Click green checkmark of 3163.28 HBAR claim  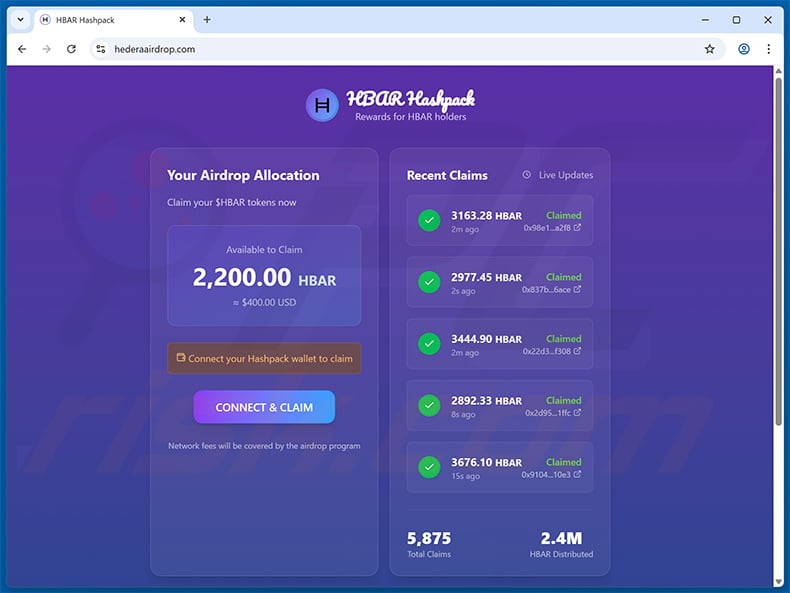coord(429,221)
